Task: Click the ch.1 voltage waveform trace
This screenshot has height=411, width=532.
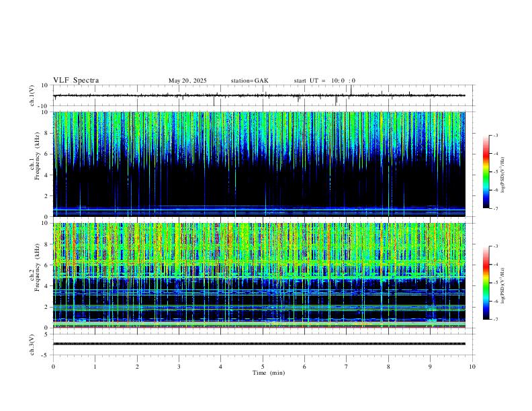Action: pos(259,95)
